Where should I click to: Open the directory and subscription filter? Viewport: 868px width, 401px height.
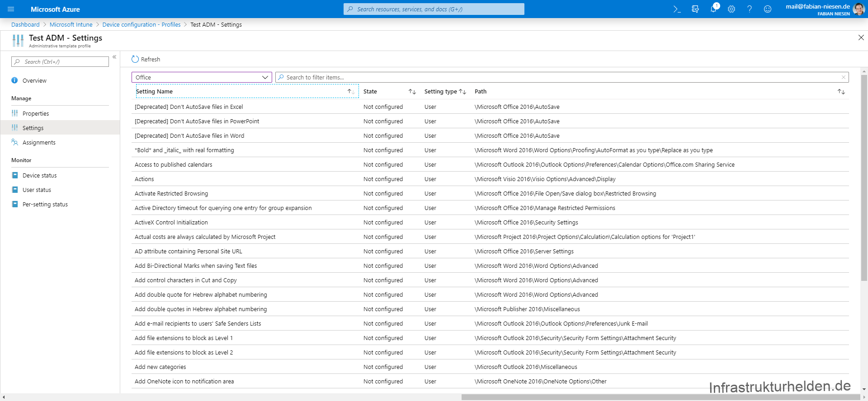click(695, 9)
